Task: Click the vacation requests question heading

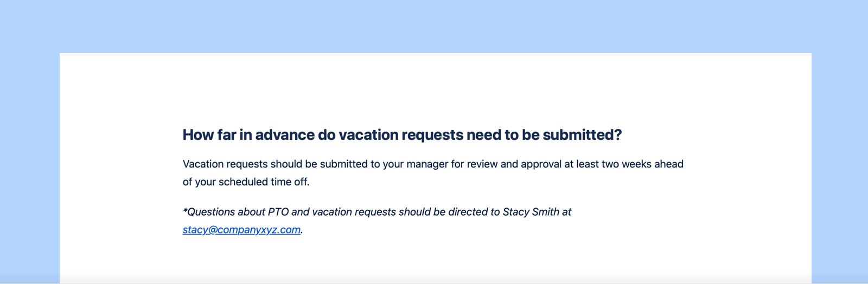Action: point(402,135)
